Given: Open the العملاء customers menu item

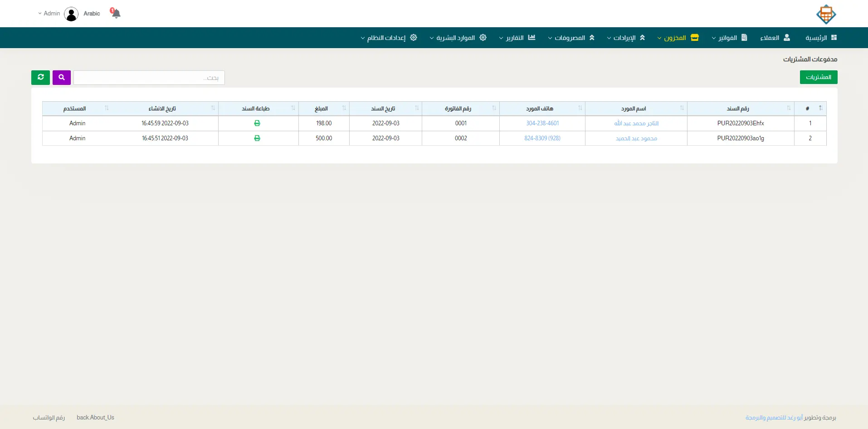Looking at the screenshot, I should tap(775, 38).
